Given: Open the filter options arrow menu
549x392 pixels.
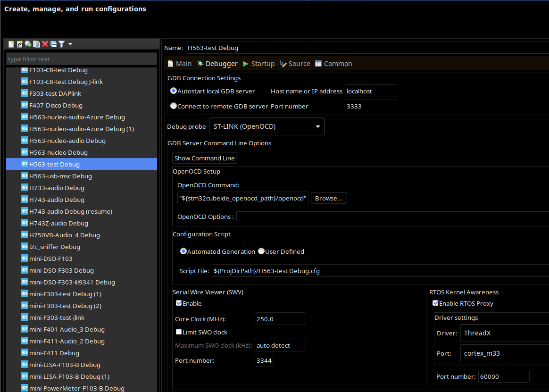Looking at the screenshot, I should [70, 44].
